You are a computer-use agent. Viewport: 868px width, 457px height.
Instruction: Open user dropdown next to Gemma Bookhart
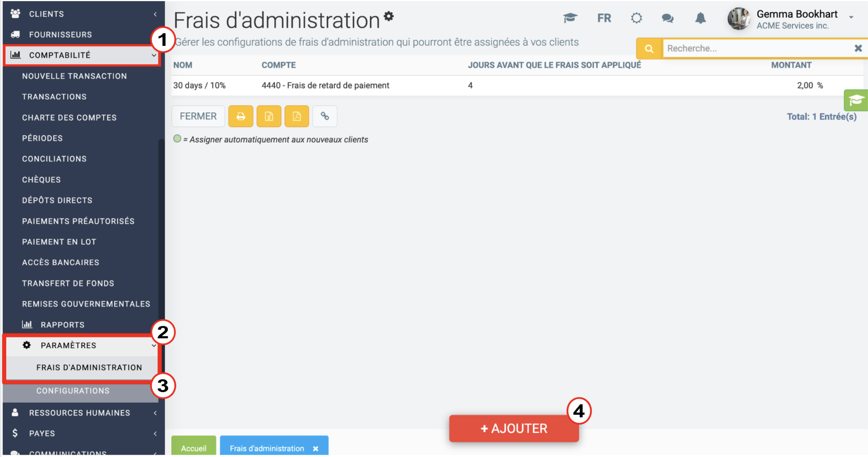[851, 17]
